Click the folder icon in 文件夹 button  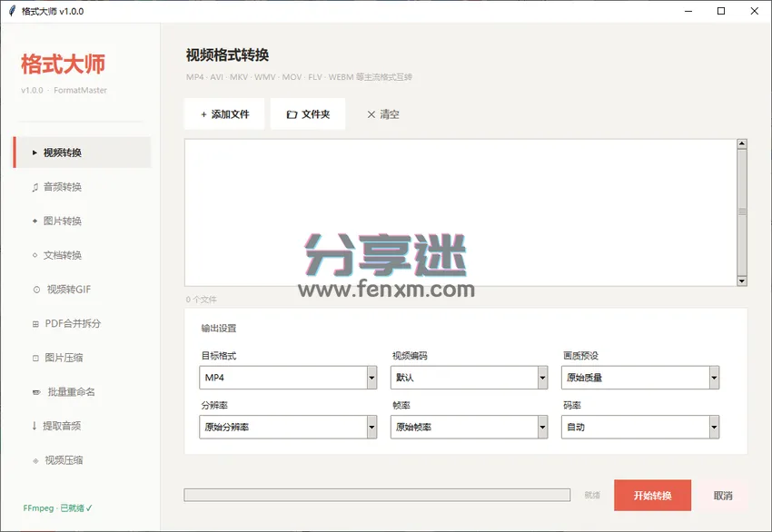click(x=292, y=114)
